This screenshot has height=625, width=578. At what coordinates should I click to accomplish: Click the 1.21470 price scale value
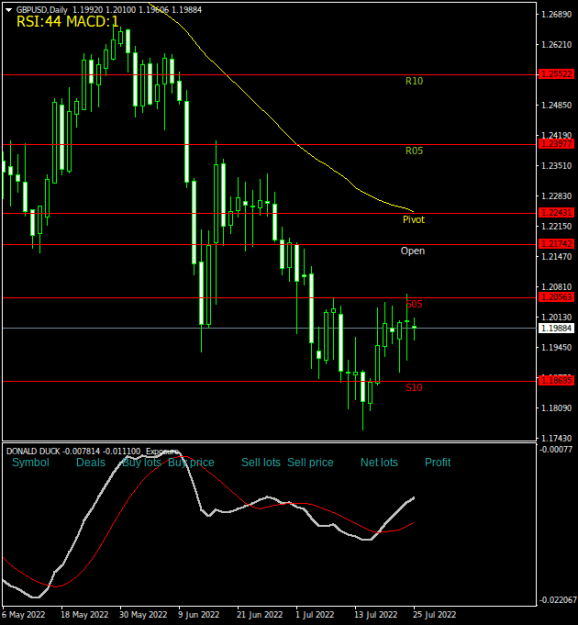pos(556,256)
